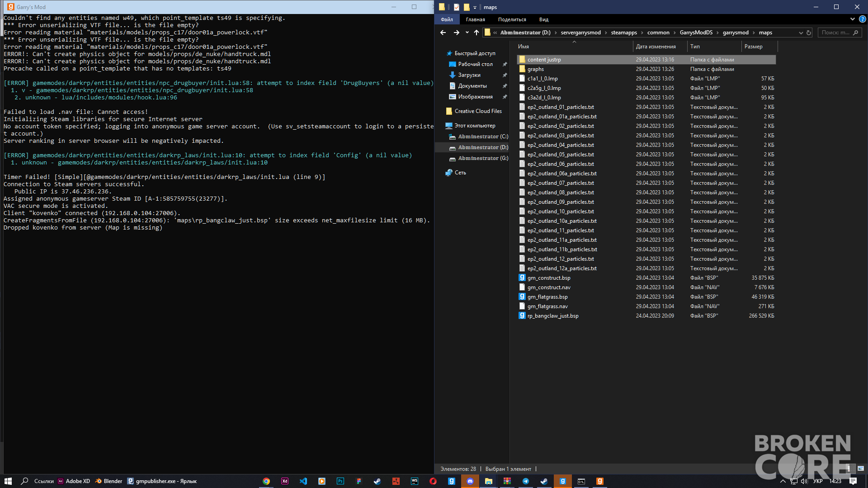Image resolution: width=868 pixels, height=488 pixels.
Task: Open the clock showing 14:23
Action: tap(835, 481)
